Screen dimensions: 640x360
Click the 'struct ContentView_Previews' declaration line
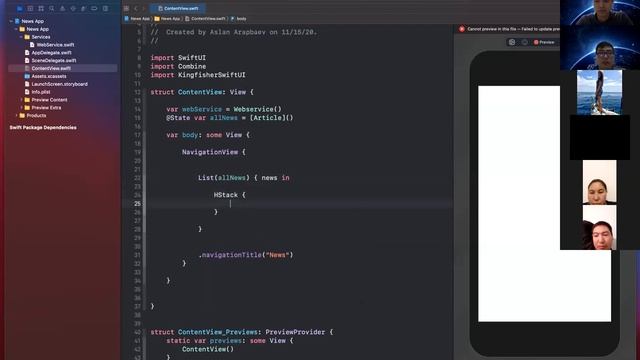coord(242,332)
